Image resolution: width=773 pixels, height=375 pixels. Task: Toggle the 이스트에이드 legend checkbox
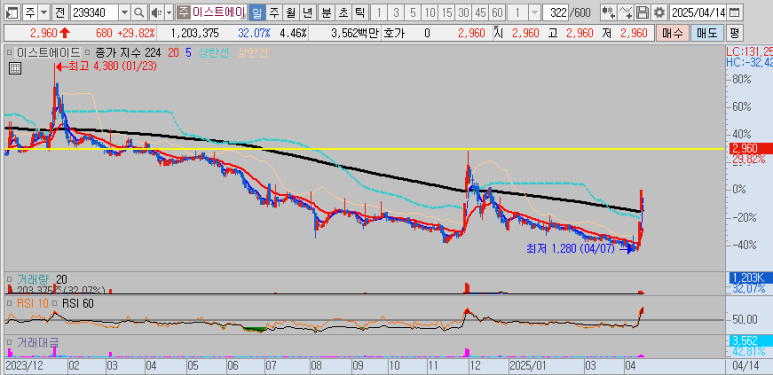click(x=9, y=52)
